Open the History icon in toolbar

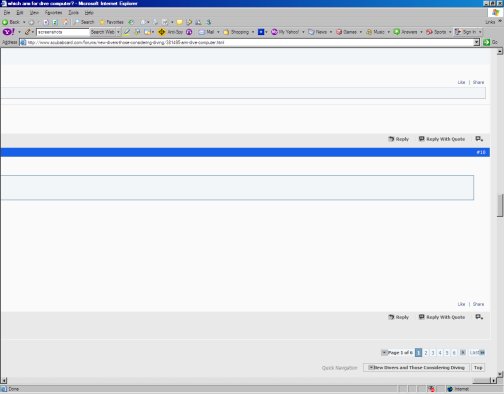coord(131,22)
